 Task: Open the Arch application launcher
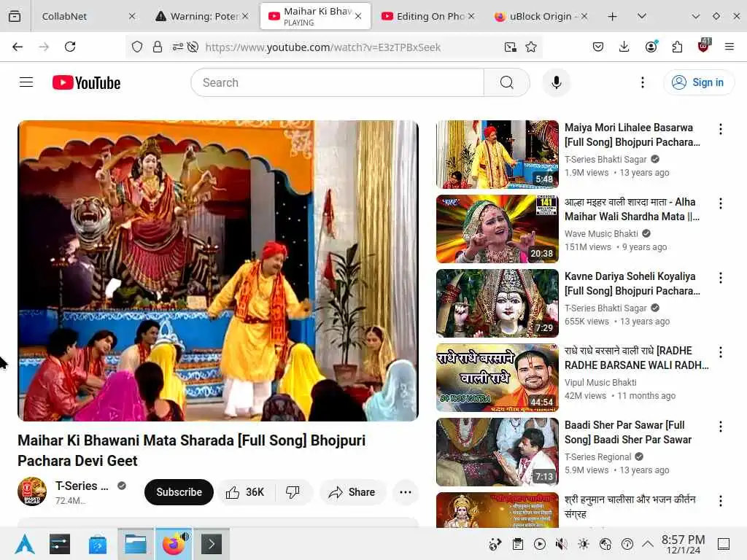coord(24,544)
